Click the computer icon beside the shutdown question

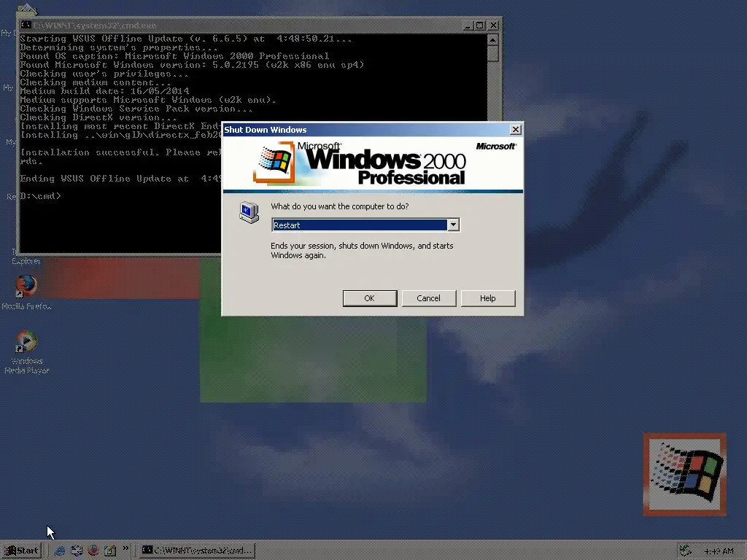[249, 212]
